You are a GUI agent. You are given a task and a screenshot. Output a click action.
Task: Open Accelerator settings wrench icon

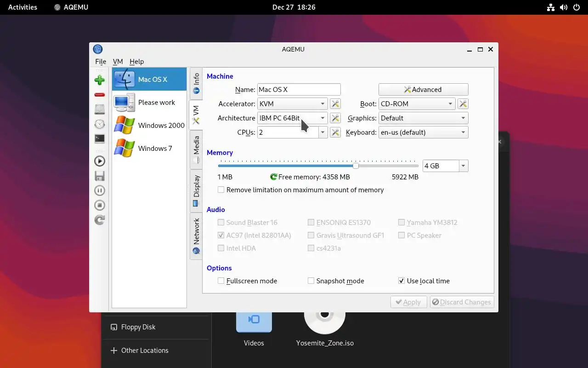pyautogui.click(x=335, y=104)
